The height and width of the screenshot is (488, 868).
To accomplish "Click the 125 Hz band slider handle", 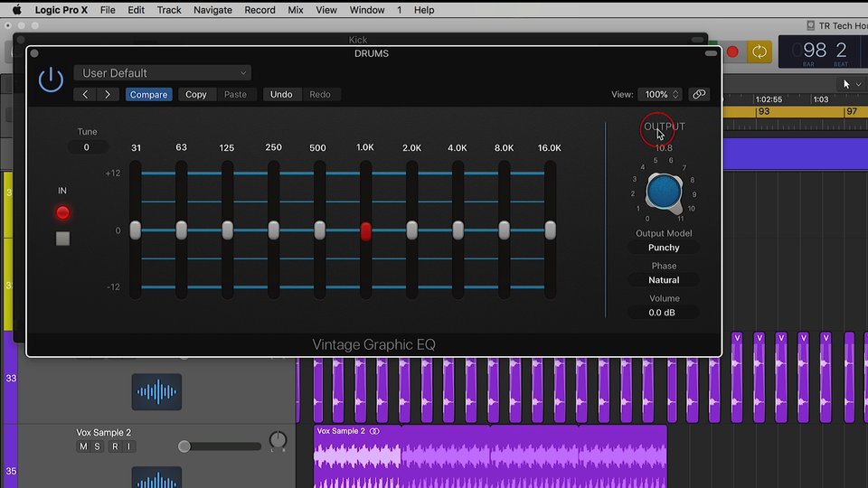I will pos(228,230).
